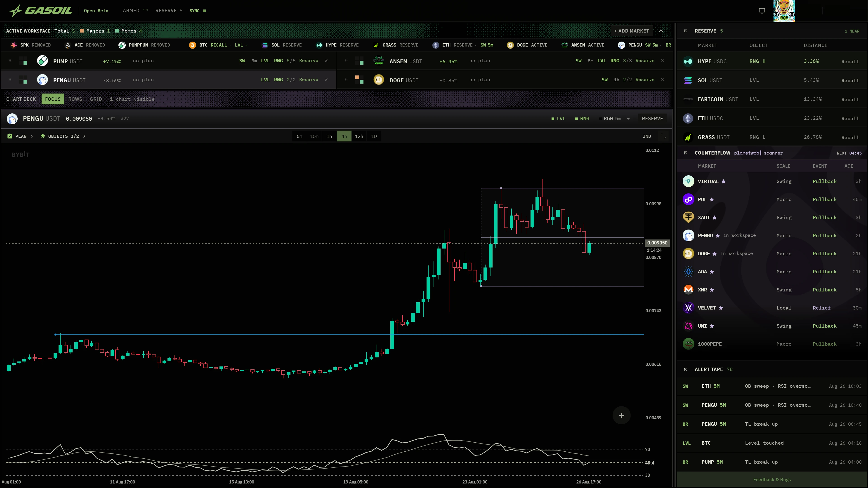The width and height of the screenshot is (868, 488).
Task: Select the 1D timeframe
Action: tap(374, 136)
